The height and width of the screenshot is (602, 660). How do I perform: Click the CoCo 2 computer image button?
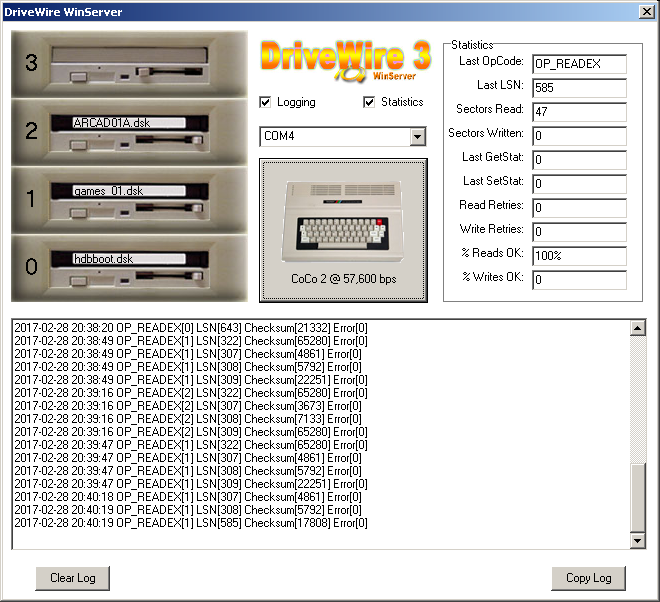(x=343, y=230)
